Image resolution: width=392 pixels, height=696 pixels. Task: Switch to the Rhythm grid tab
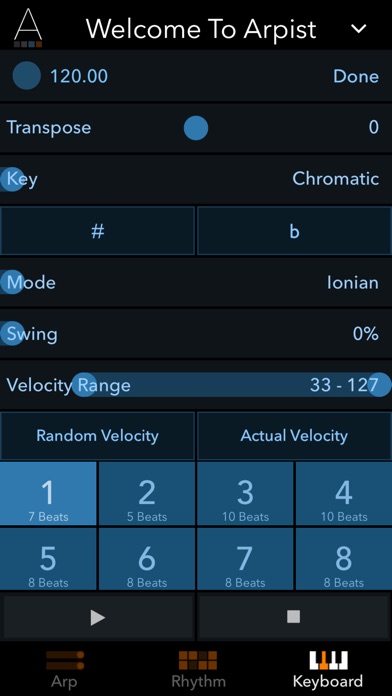click(198, 660)
